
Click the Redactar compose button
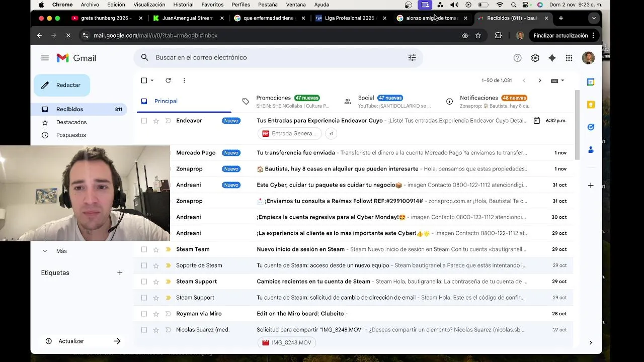(62, 85)
